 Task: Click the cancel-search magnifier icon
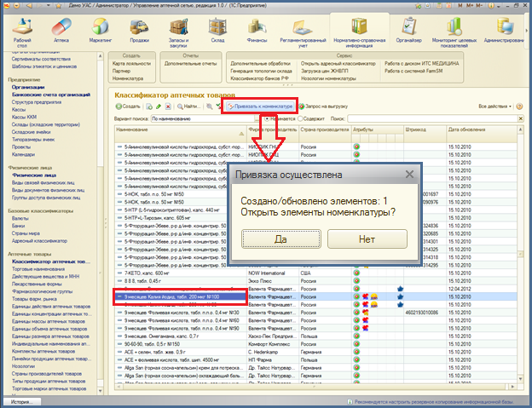210,106
